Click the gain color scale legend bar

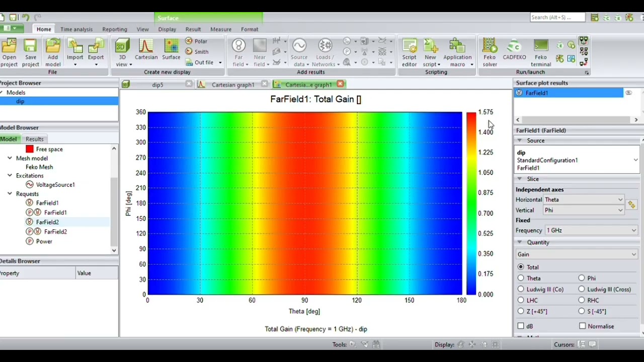tap(471, 203)
